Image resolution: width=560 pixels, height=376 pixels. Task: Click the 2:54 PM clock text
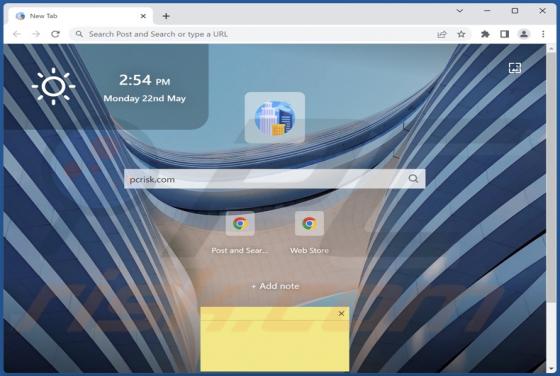point(145,80)
